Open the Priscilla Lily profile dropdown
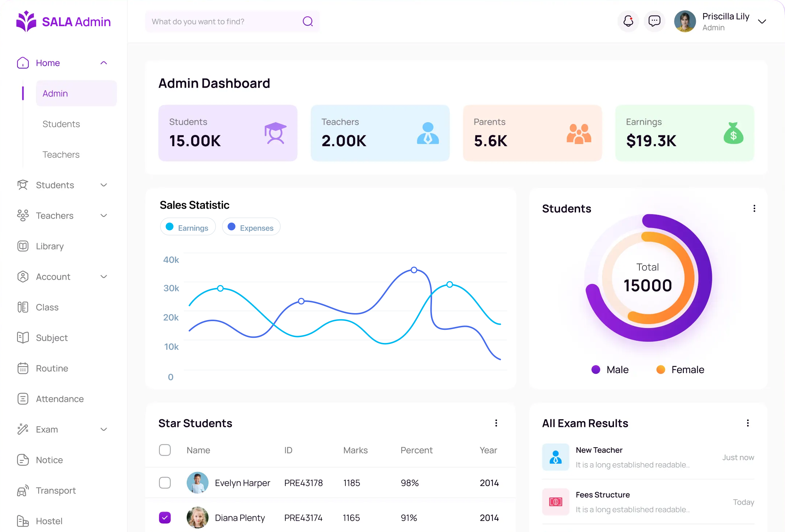 (x=762, y=21)
